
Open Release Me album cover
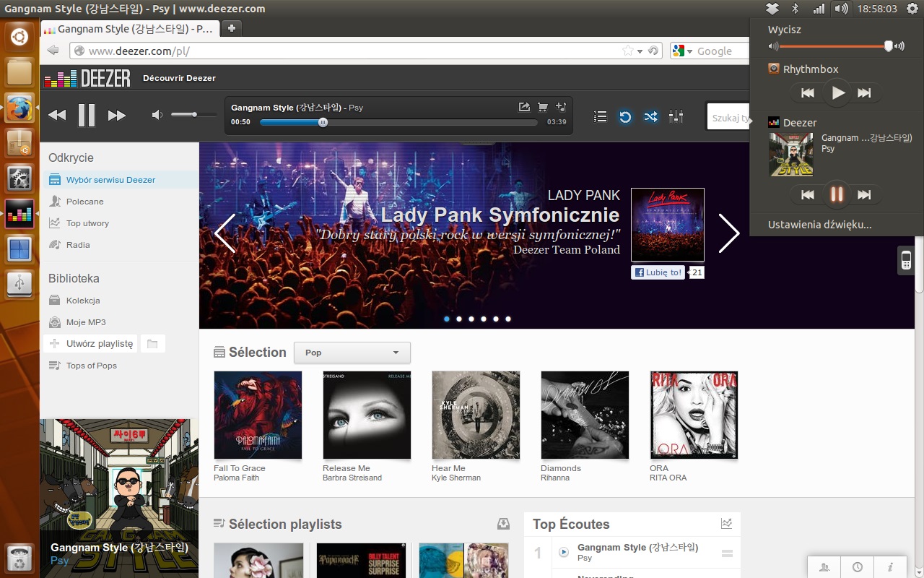367,415
